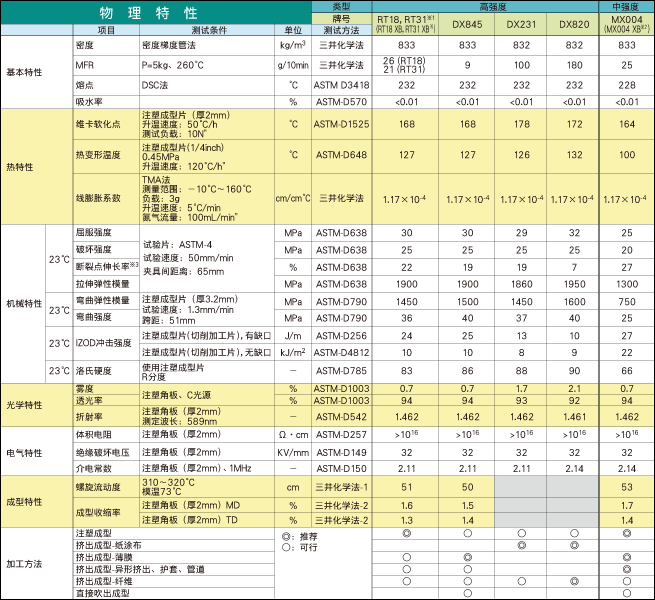Click the ASTM-D542 test method cell
The image size is (655, 600).
click(341, 417)
